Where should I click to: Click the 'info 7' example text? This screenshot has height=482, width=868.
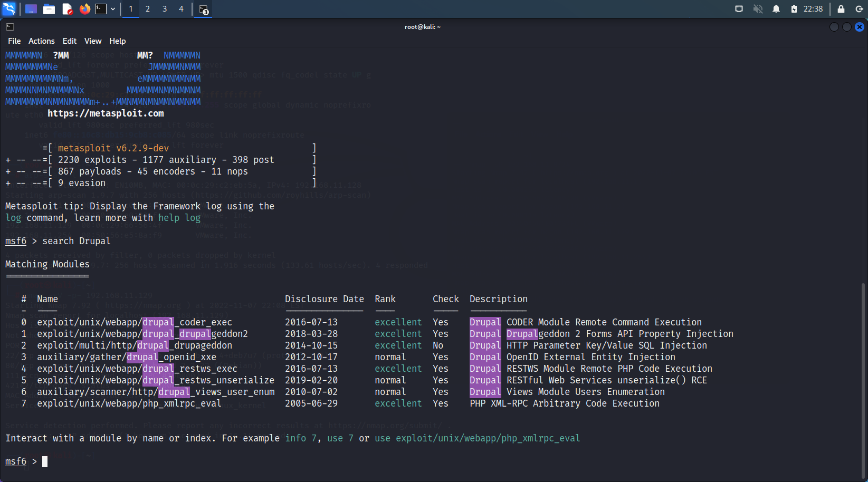[x=301, y=438]
